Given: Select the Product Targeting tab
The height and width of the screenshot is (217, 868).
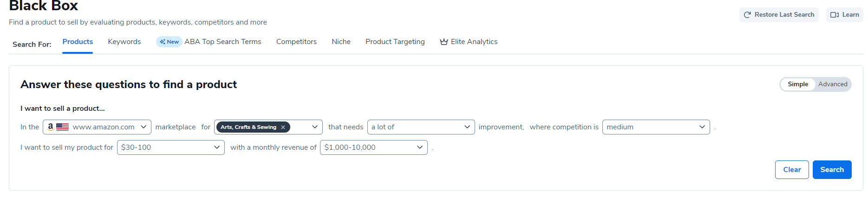Looking at the screenshot, I should [x=395, y=42].
